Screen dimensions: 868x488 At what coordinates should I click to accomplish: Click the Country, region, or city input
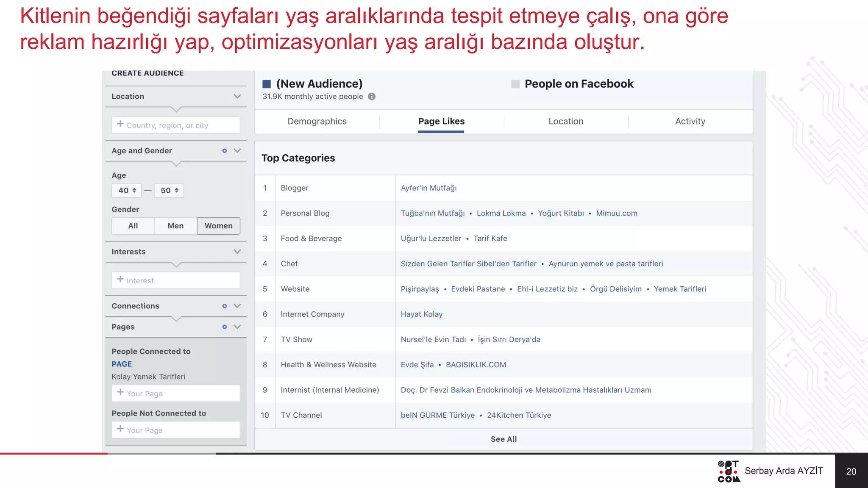176,125
